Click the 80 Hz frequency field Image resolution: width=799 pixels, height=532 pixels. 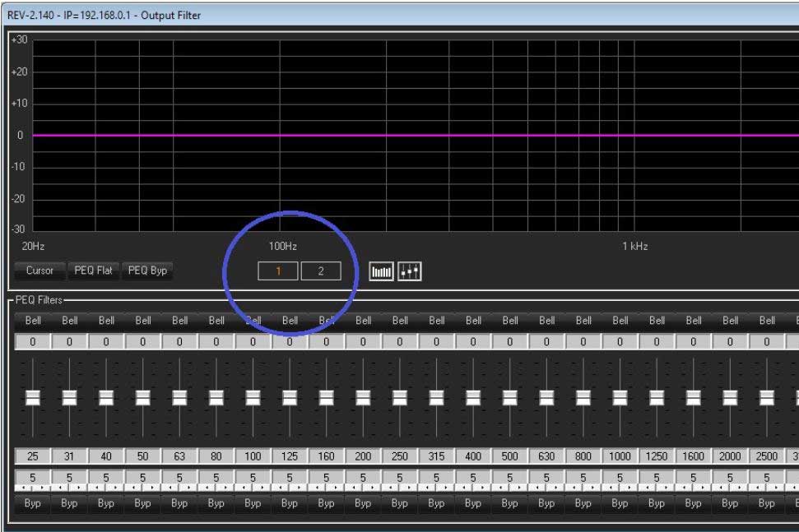[x=216, y=456]
